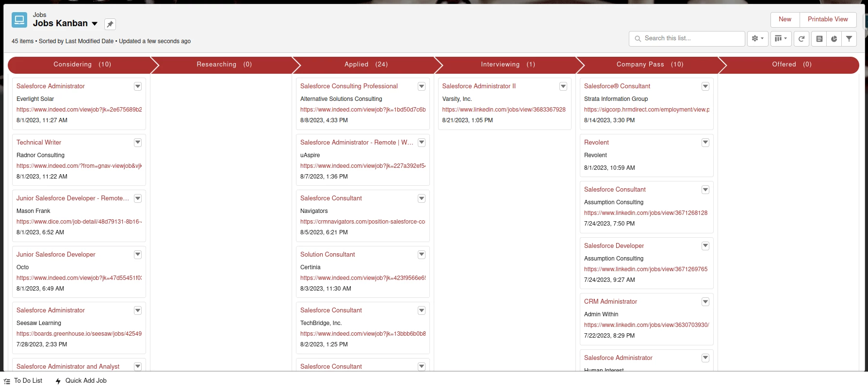The image size is (868, 391).
Task: Open Everlight Solar Salesforce Administrator job
Action: 50,86
